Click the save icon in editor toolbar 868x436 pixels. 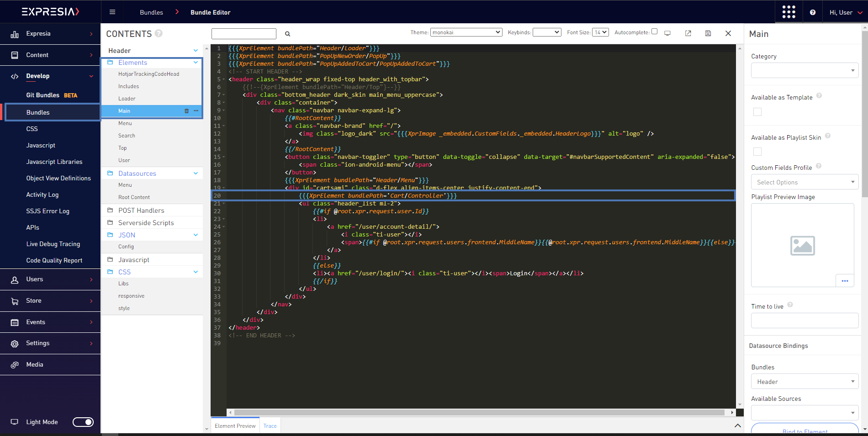pos(708,33)
